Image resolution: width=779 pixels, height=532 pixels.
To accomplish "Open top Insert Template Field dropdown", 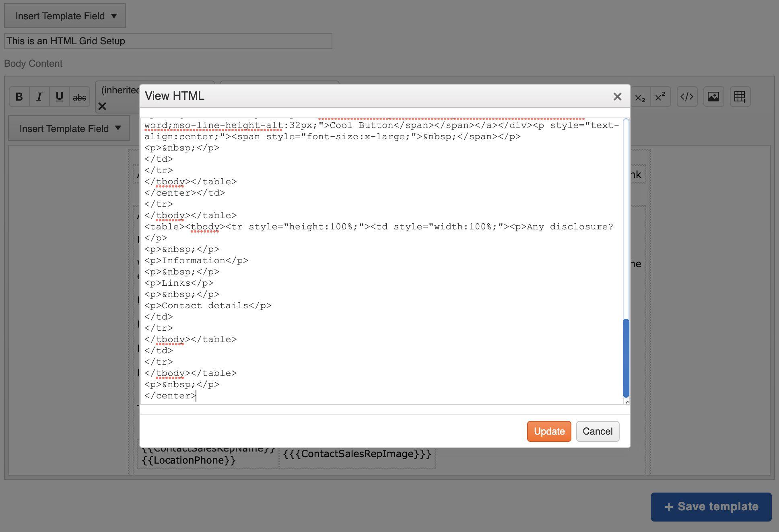I will click(65, 16).
